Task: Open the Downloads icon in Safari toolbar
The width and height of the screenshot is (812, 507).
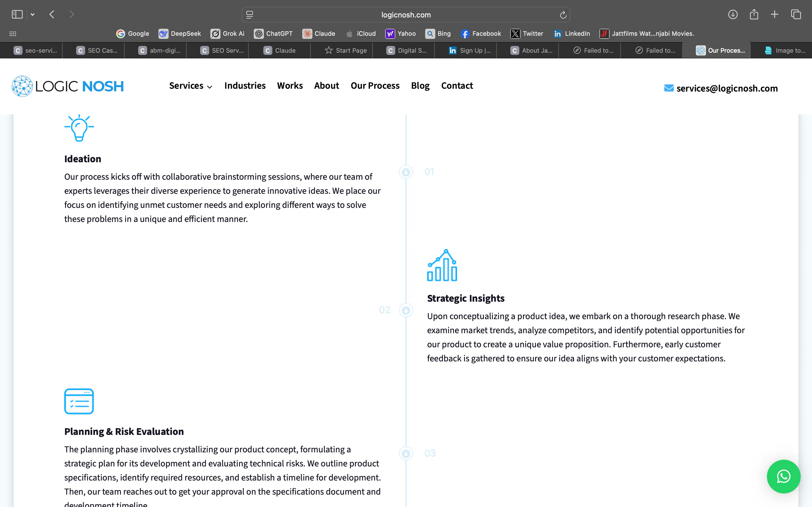Action: 733,14
